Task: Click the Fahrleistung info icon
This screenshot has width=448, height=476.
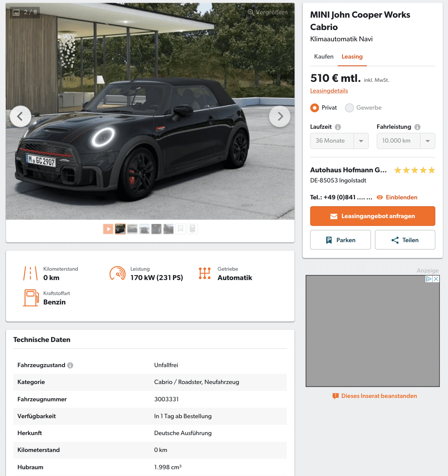Action: click(x=417, y=127)
